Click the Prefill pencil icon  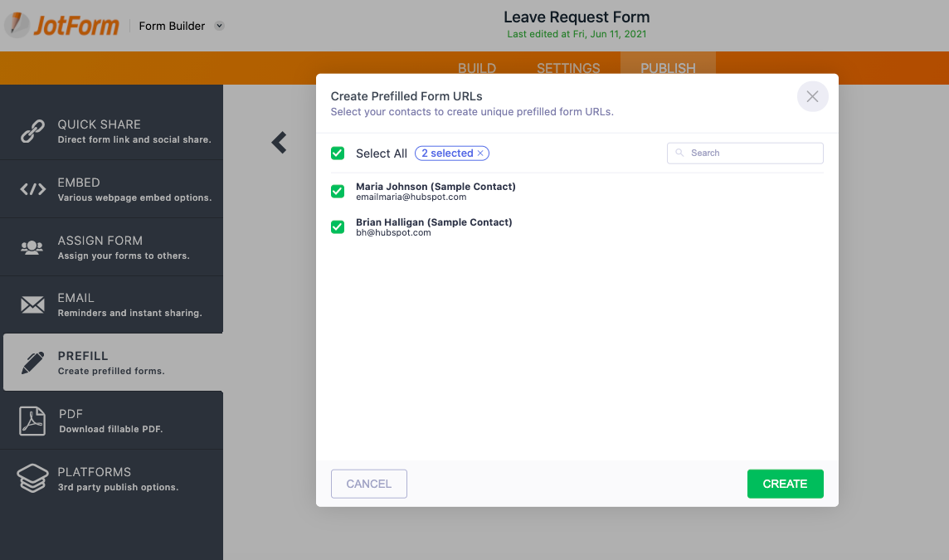tap(32, 363)
